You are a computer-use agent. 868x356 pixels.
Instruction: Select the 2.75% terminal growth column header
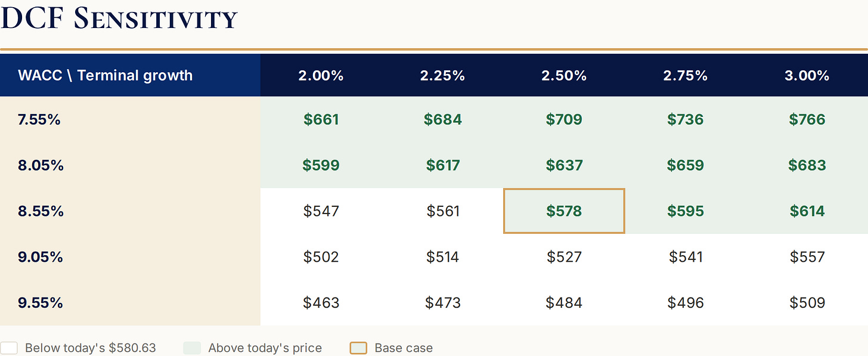pyautogui.click(x=686, y=75)
